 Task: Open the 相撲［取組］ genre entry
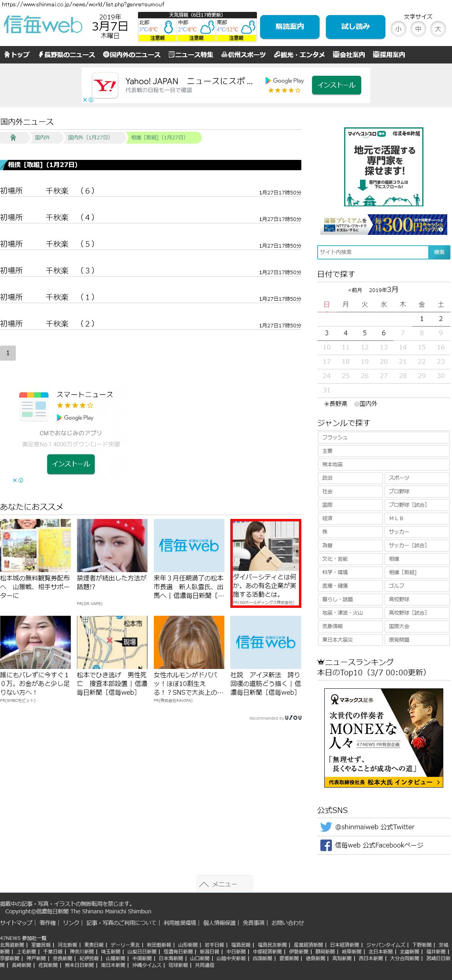tap(416, 572)
